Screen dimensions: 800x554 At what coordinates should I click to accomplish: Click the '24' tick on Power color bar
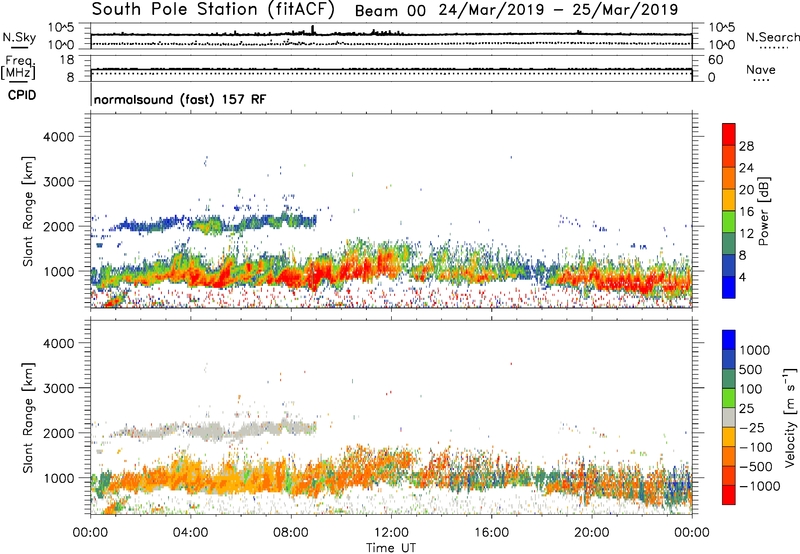click(746, 168)
